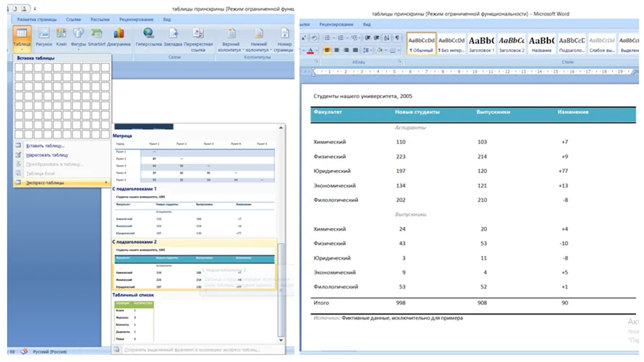Switch to the Рецензирование tab
The height and width of the screenshot is (362, 644).
coord(135,19)
